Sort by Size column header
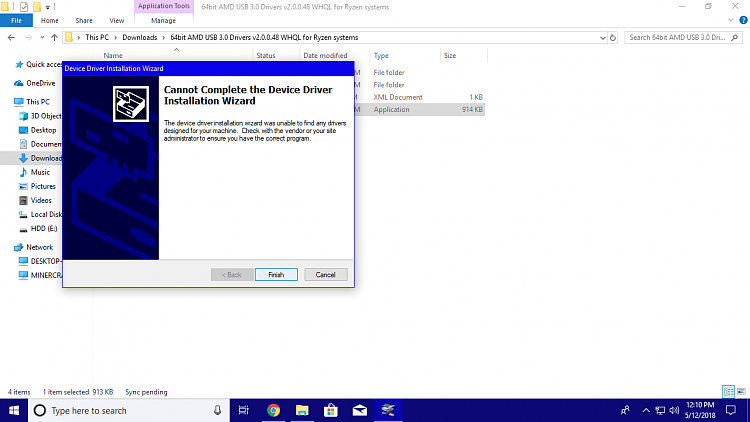The width and height of the screenshot is (750, 422). [x=450, y=56]
